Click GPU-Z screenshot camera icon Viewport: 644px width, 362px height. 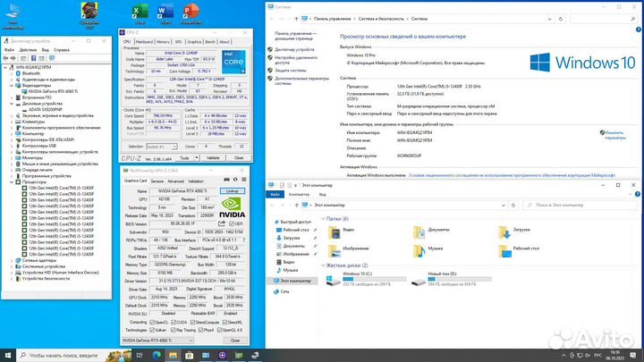point(226,180)
